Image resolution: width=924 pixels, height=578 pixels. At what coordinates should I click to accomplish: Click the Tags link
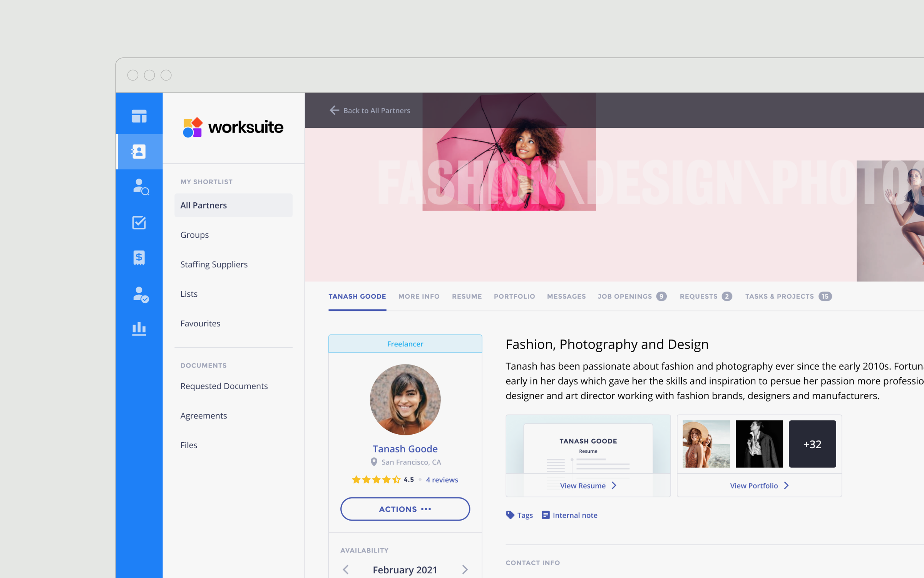click(525, 515)
